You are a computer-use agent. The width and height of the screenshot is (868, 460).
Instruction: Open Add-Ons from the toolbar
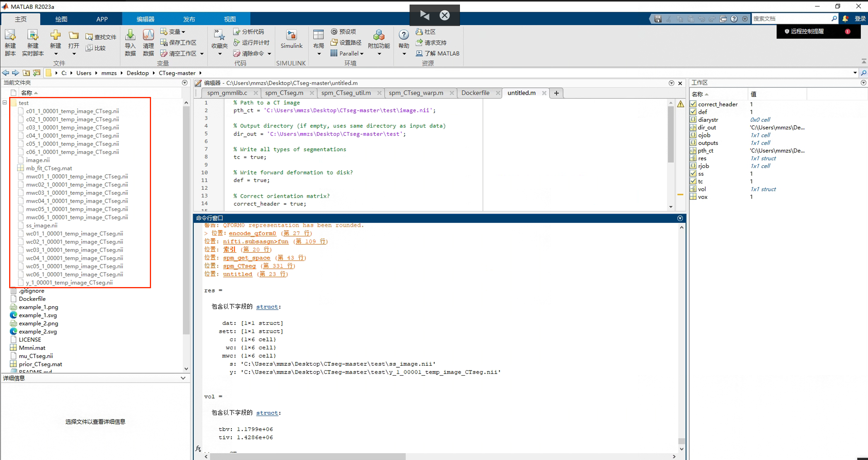[x=379, y=36]
